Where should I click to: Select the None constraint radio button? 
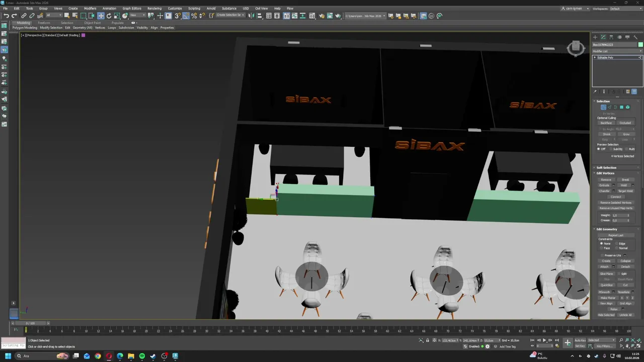pos(601,243)
